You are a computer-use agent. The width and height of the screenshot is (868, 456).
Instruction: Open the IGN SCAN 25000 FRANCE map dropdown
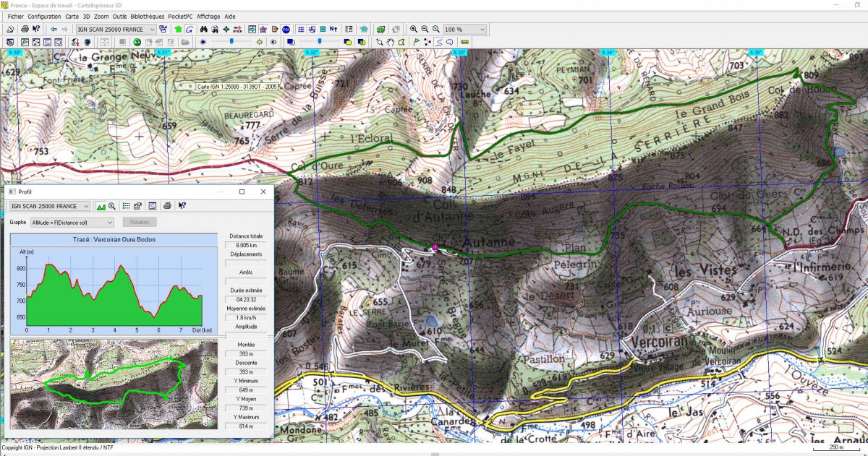[x=116, y=30]
